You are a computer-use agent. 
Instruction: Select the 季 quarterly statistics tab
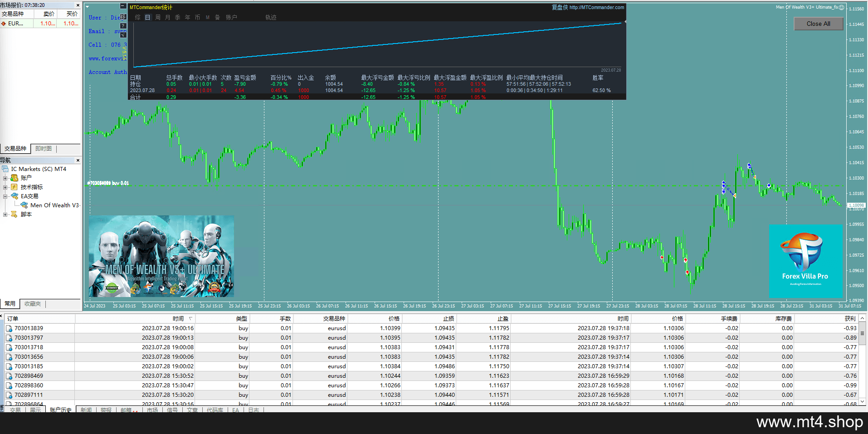tap(178, 17)
